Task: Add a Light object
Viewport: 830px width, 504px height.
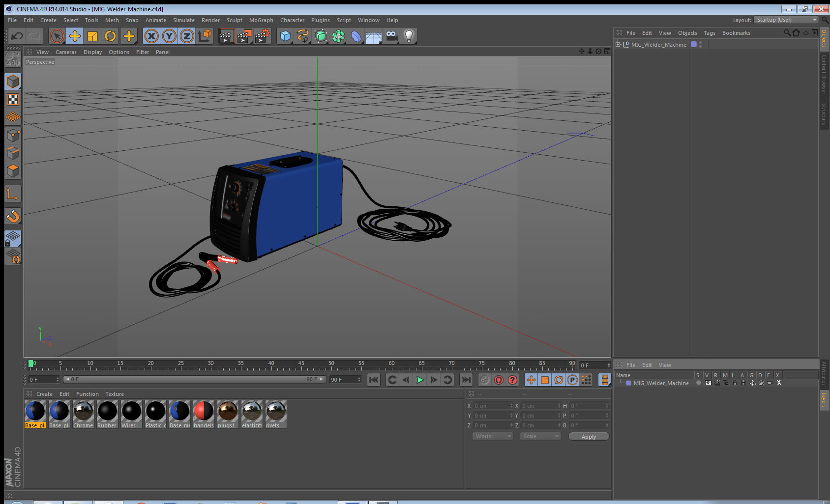Action: point(409,36)
